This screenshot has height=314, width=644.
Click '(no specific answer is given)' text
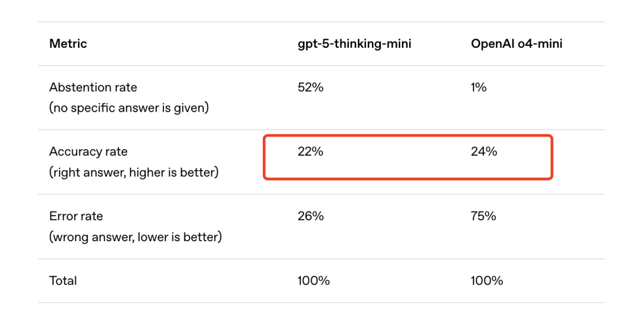129,109
